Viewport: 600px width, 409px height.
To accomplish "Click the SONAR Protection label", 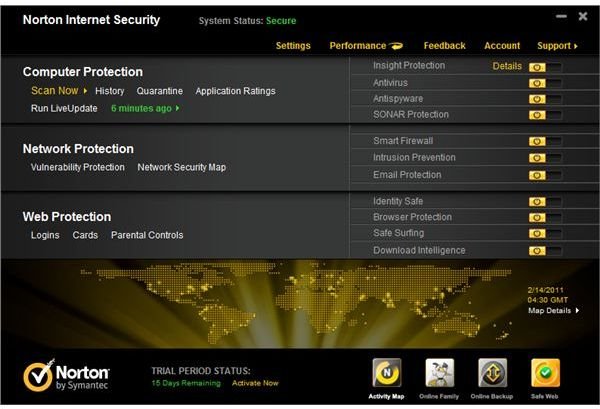I will (x=411, y=114).
